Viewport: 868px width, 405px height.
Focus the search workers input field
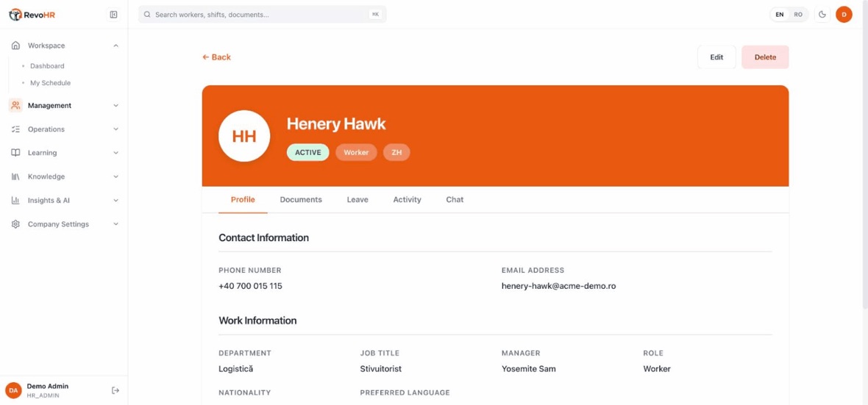tap(263, 15)
